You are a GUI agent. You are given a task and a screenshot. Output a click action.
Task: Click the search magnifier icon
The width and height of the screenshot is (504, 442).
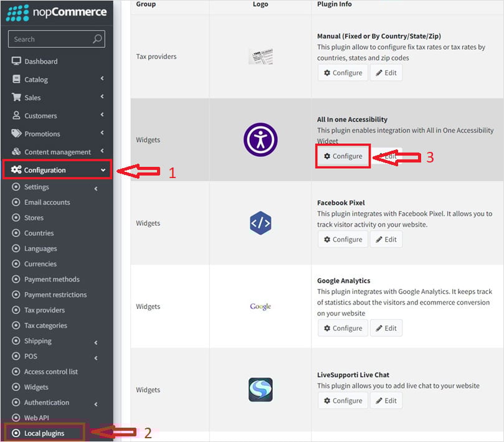point(97,39)
